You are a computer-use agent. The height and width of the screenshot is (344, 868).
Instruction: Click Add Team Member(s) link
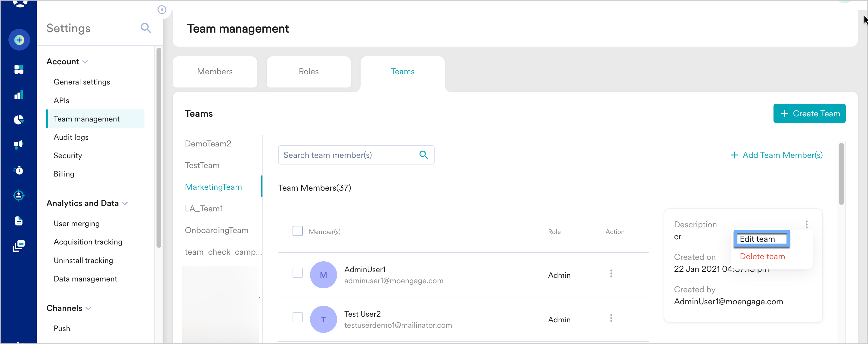coord(776,155)
